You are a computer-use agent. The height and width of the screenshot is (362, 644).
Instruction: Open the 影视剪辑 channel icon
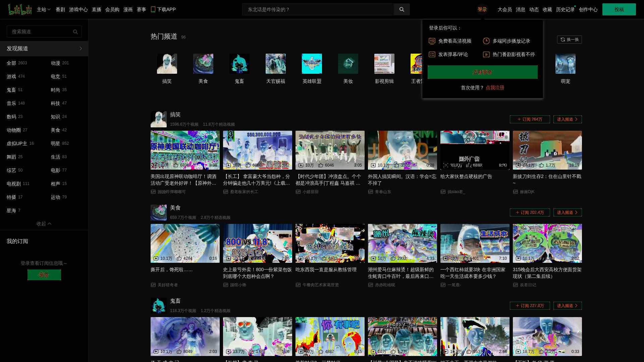click(384, 64)
